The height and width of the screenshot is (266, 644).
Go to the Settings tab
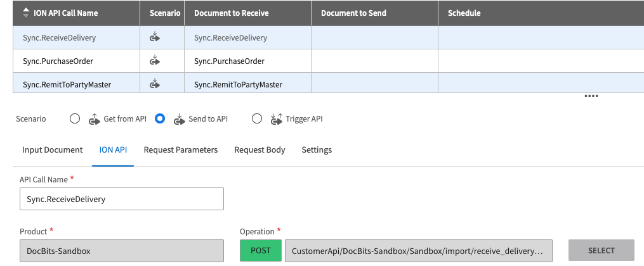(x=317, y=150)
